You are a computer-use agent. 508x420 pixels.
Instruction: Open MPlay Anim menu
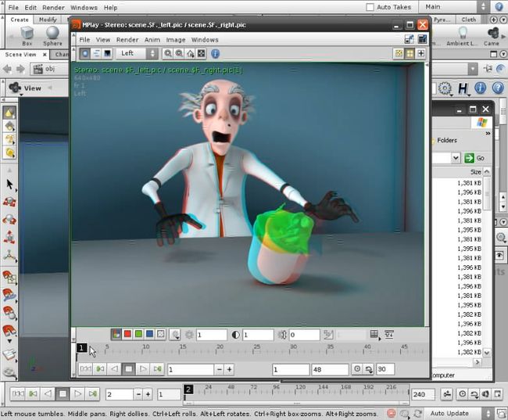[152, 40]
